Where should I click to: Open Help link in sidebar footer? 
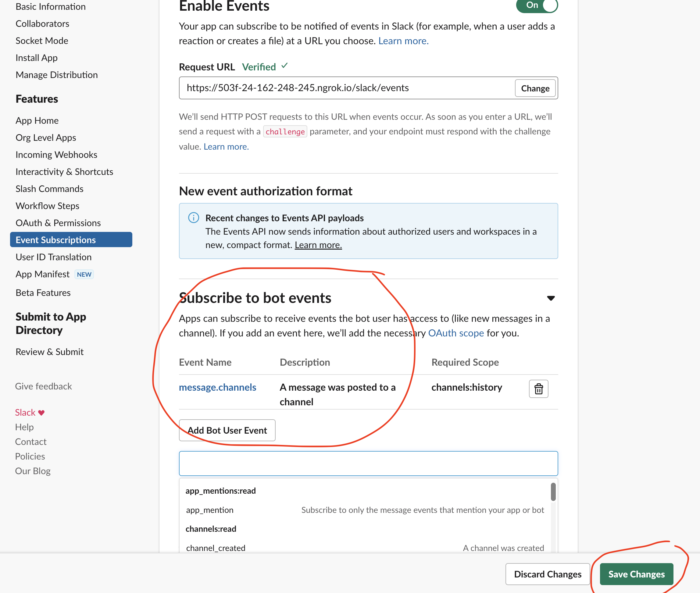(24, 427)
